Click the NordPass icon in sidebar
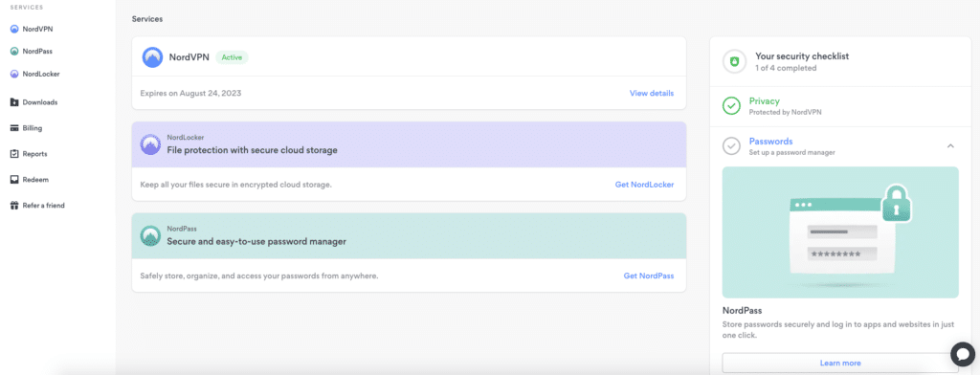 14,52
